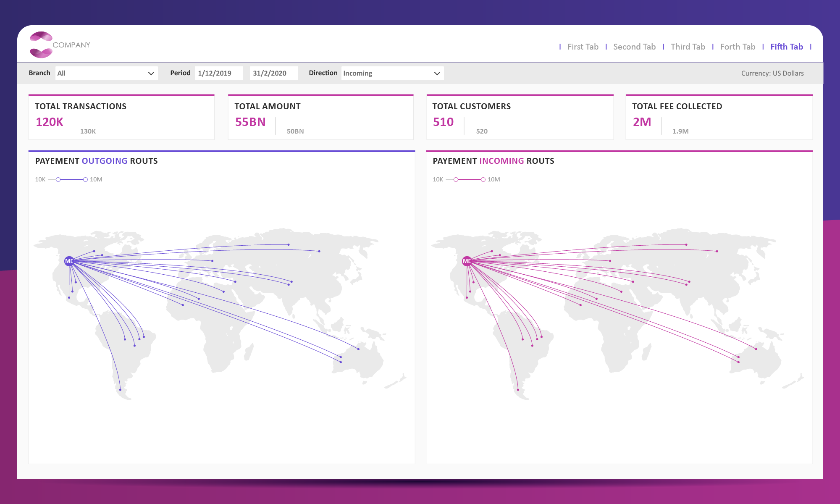Click the ME node on incoming map
840x504 pixels.
[467, 261]
